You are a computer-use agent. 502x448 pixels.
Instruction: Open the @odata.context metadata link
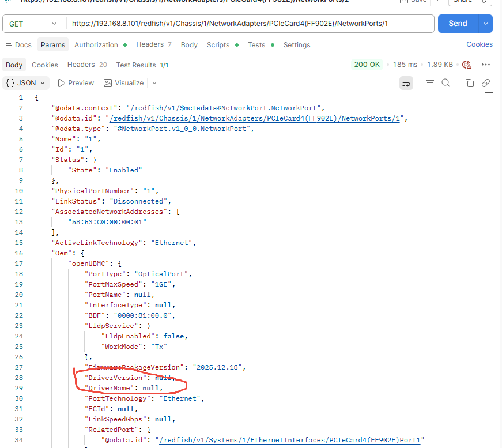tap(223, 108)
